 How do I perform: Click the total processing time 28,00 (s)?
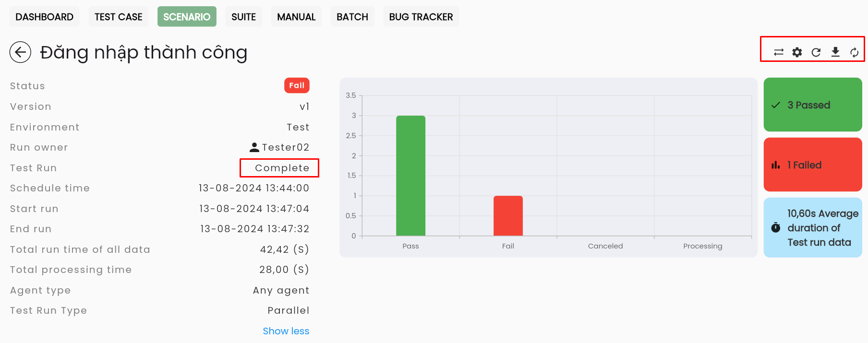(284, 270)
